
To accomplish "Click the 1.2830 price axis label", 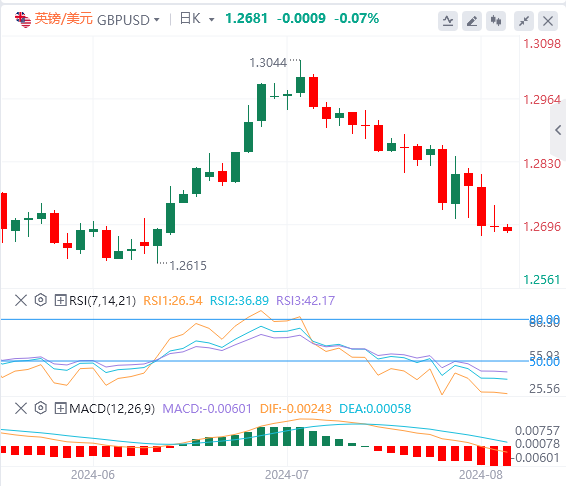I will [542, 164].
